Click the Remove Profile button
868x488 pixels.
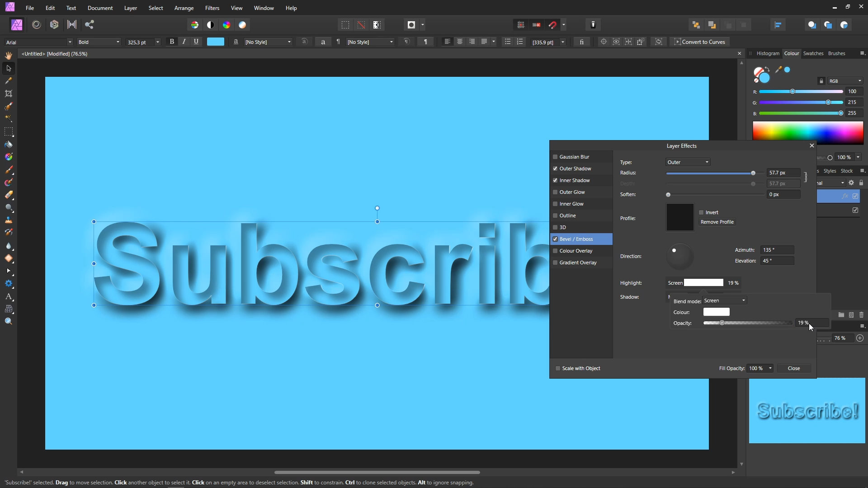pos(717,222)
